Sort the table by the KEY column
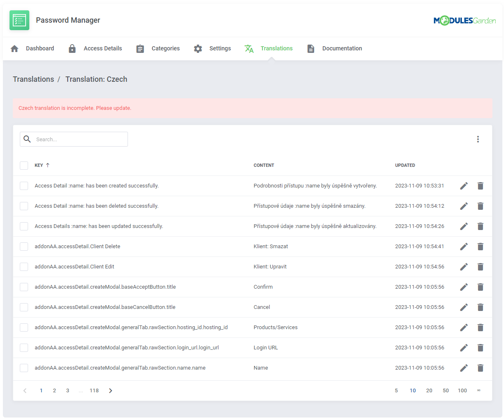Image resolution: width=504 pixels, height=420 pixels. [x=42, y=165]
